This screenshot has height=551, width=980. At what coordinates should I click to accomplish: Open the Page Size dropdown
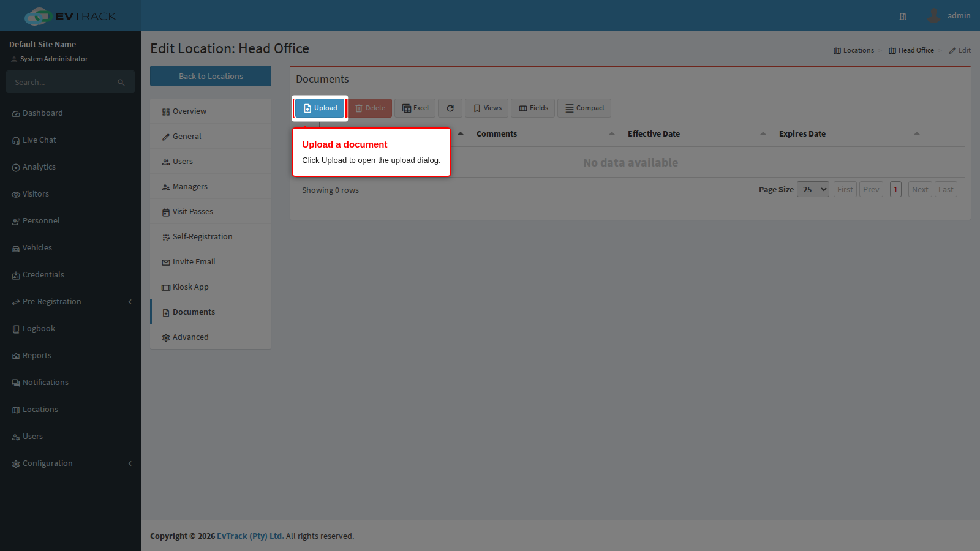pos(813,190)
